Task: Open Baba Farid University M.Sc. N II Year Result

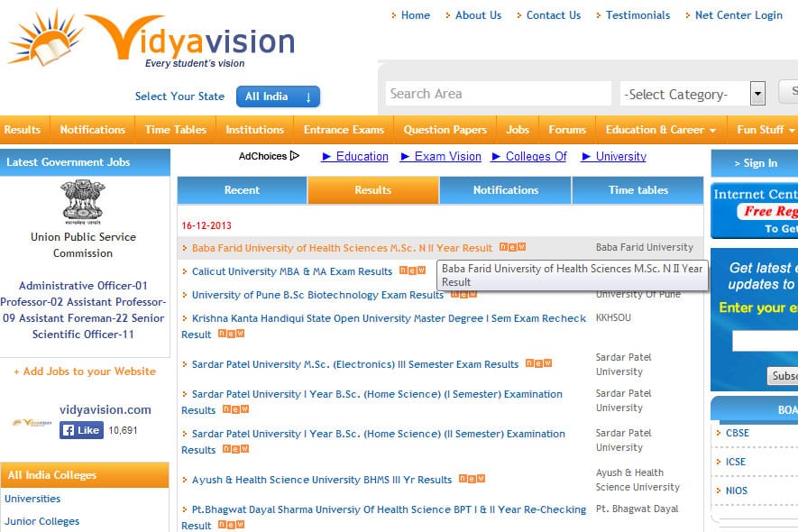Action: coord(342,248)
